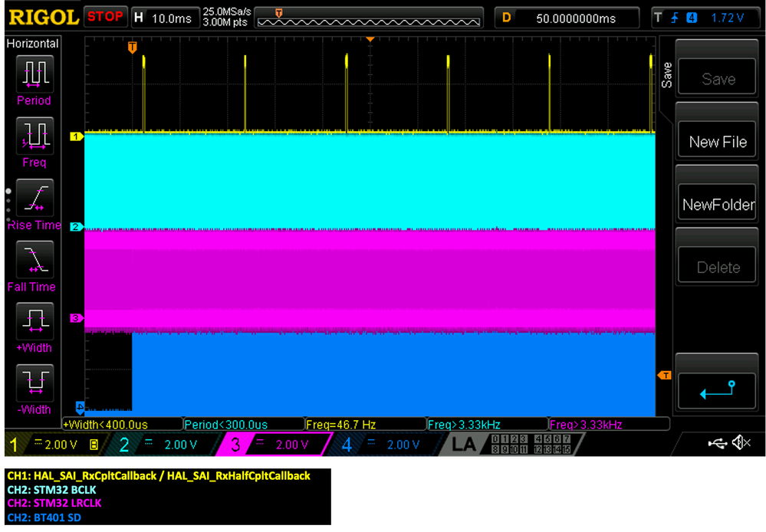Click channel 3 ground level marker
The height and width of the screenshot is (532, 766).
[x=76, y=318]
